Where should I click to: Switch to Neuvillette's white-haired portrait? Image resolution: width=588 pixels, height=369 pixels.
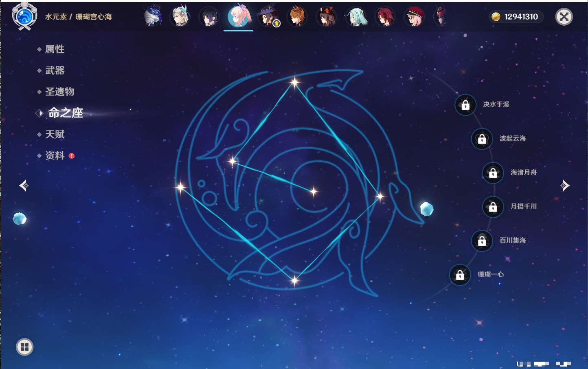(x=180, y=16)
